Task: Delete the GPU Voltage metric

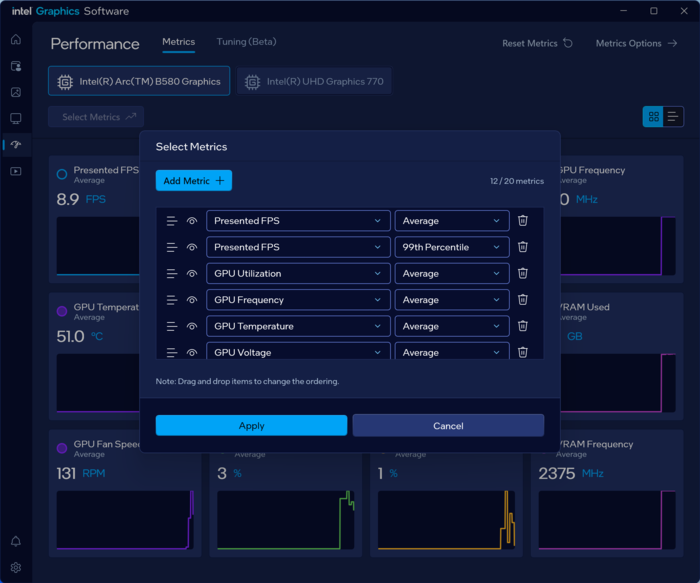Action: [523, 352]
